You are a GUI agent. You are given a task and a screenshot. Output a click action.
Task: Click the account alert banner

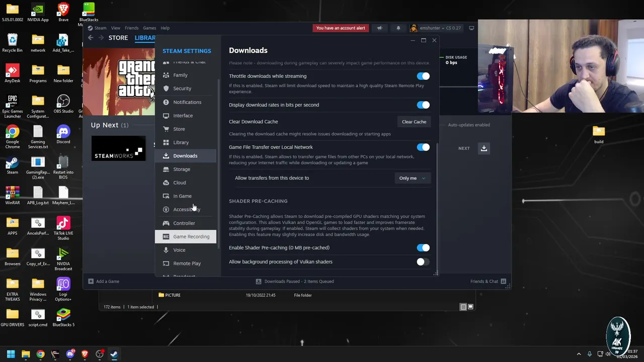tap(341, 28)
